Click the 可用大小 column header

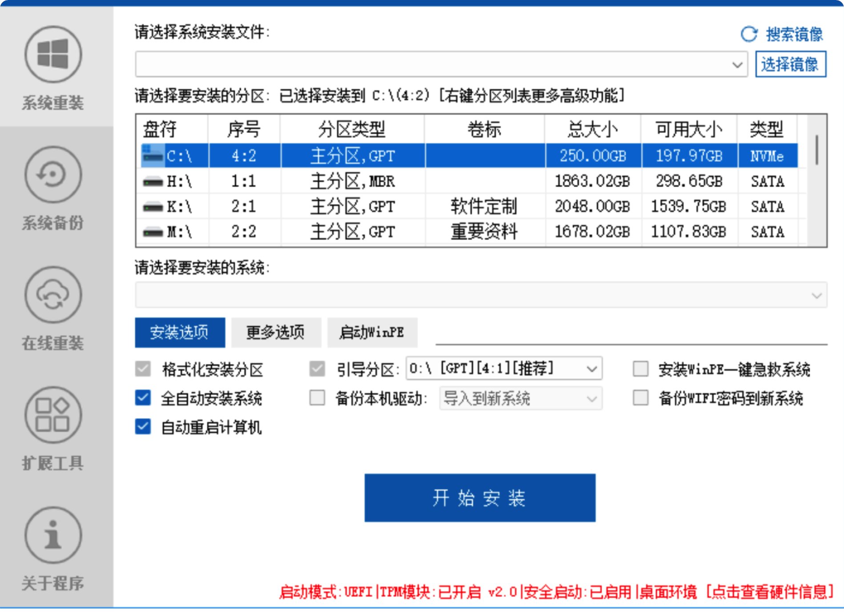point(689,129)
